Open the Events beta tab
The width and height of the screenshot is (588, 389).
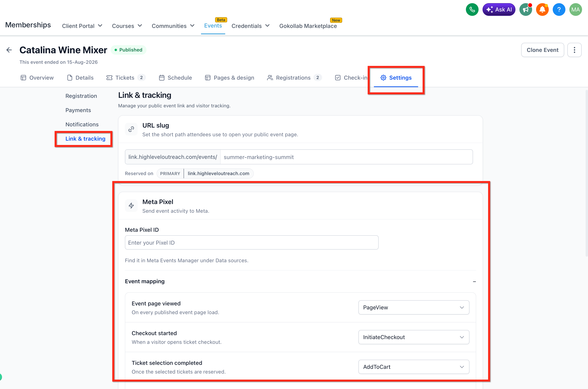click(x=213, y=26)
